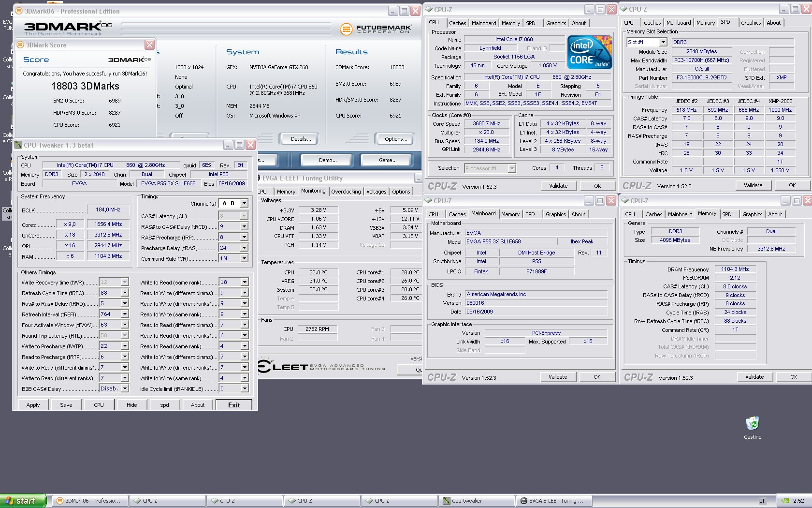Open the Overclocking tab in E-LEET
Image resolution: width=812 pixels, height=508 pixels.
coord(346,192)
